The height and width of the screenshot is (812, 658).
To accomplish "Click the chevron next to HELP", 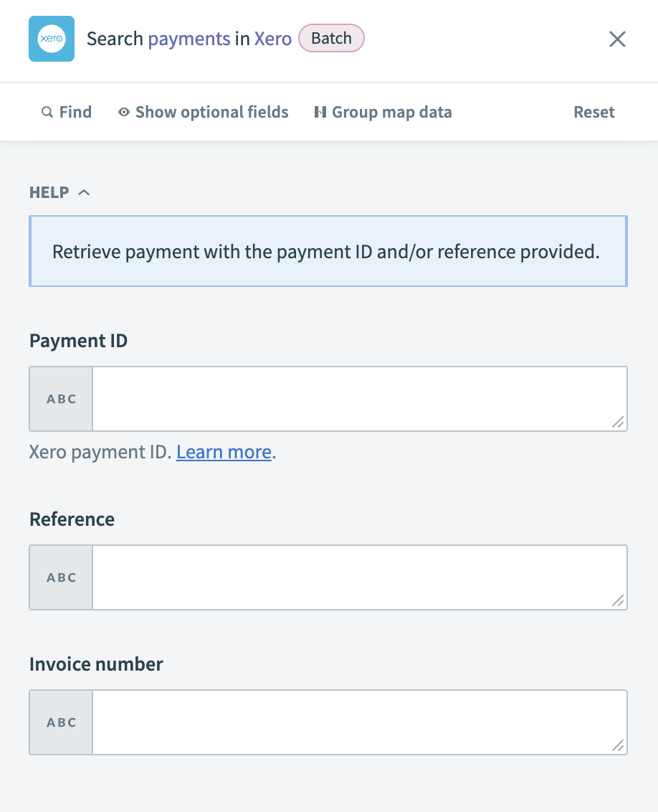I will click(84, 192).
